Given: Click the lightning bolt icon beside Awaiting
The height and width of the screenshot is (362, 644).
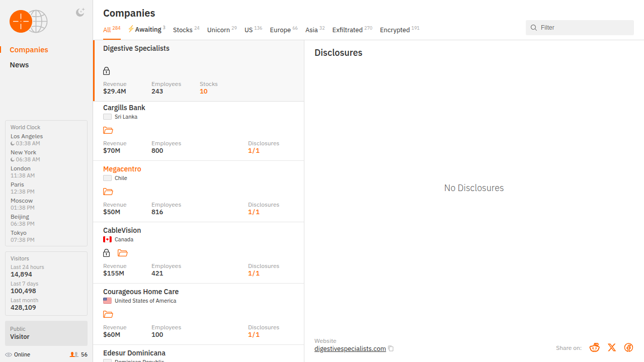Looking at the screenshot, I should pyautogui.click(x=131, y=29).
